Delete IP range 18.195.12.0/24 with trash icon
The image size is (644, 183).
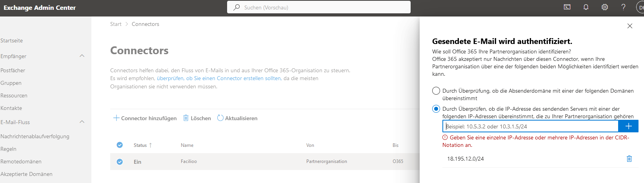point(629,159)
